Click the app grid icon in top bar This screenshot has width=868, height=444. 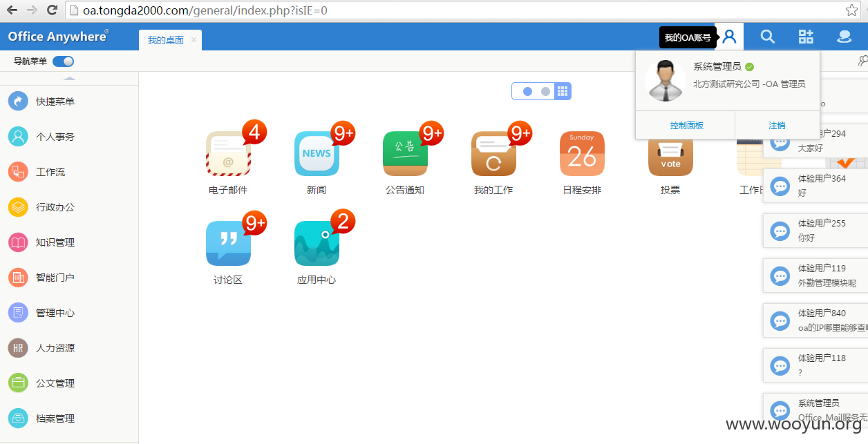tap(806, 37)
